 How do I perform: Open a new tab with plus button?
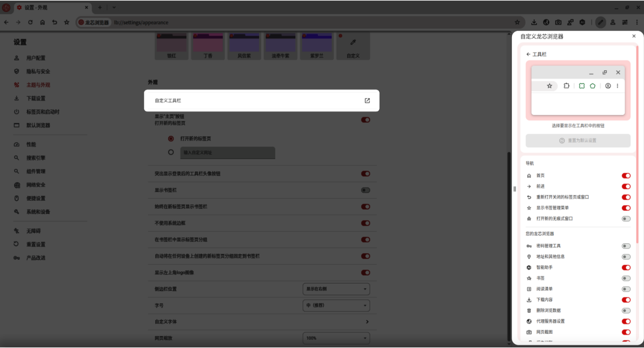(x=100, y=7)
